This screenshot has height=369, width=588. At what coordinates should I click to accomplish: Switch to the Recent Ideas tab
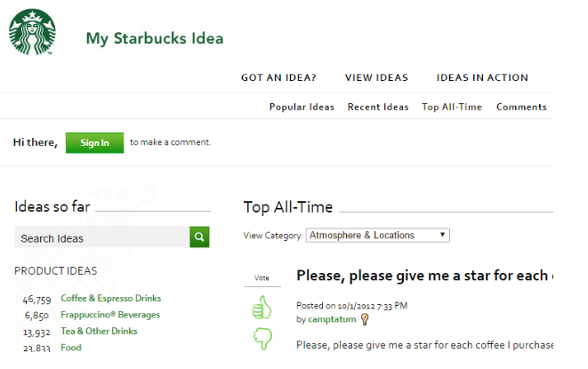pyautogui.click(x=378, y=107)
